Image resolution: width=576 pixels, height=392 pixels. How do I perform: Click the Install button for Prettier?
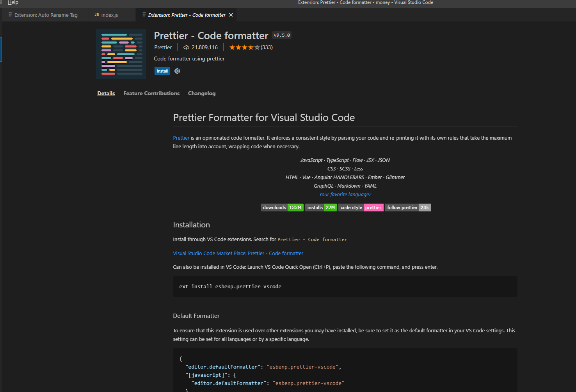point(162,71)
